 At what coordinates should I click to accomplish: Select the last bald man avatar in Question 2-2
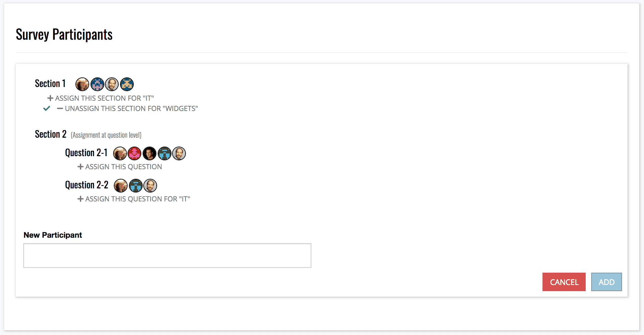(150, 186)
